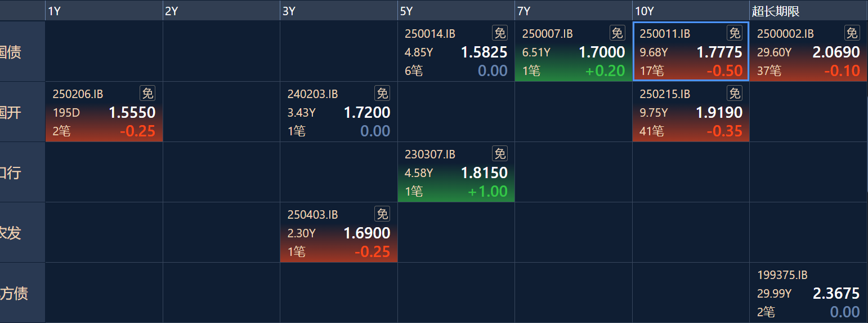Open bond code 250011.IB

point(665,34)
